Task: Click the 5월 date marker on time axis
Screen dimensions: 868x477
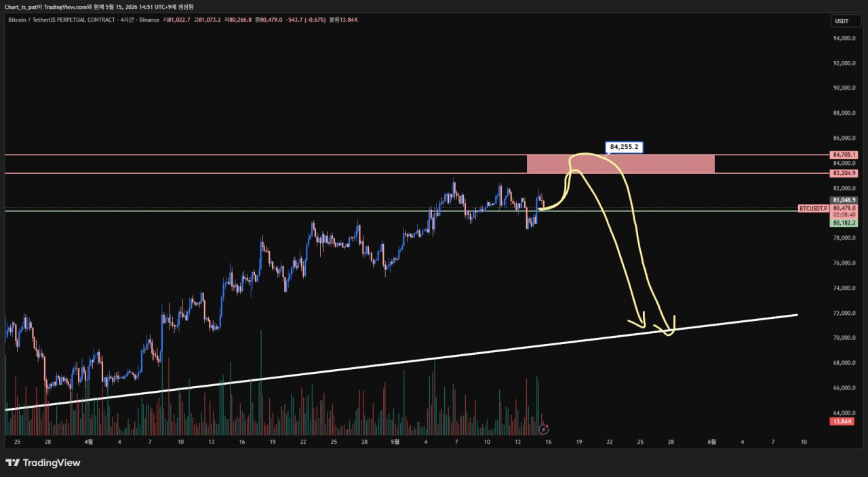Action: (395, 442)
